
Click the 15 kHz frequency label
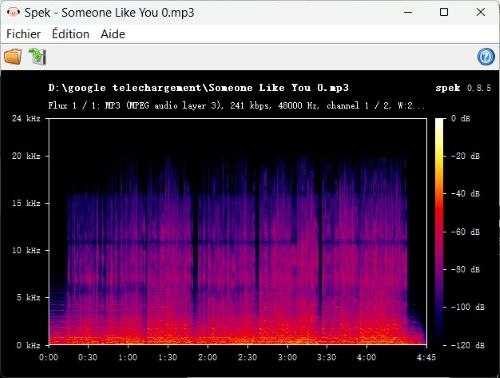coord(26,203)
